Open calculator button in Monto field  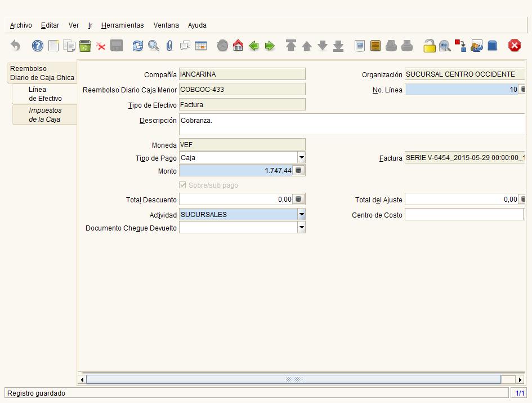pyautogui.click(x=298, y=170)
